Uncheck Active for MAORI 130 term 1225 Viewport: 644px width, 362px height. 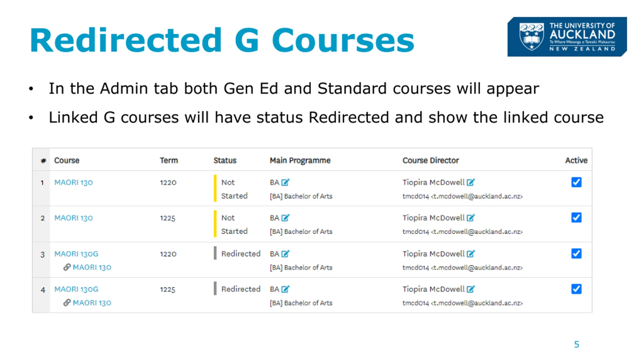(x=576, y=218)
